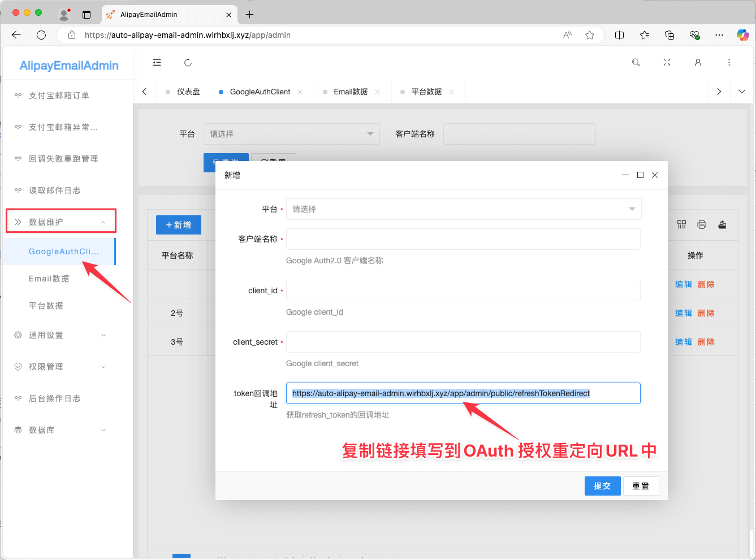Viewport: 756px width, 560px height.
Task: Open browser settings and more menu
Action: click(x=719, y=35)
